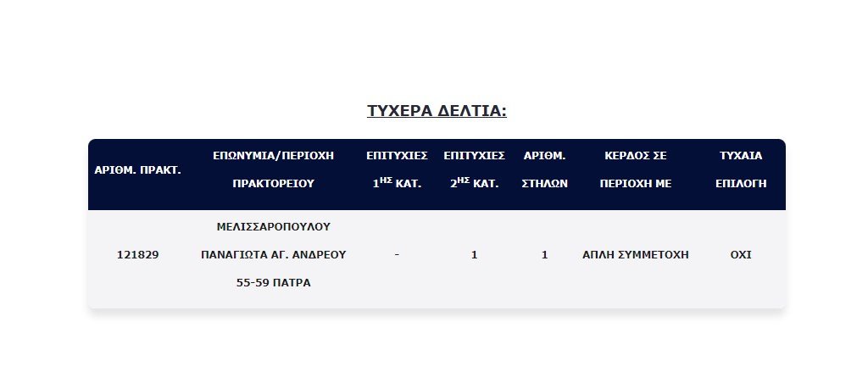Select the ΕΠΙΤΥΧΙΕΣ 1ΗΣ ΚΑΤ. column header

pos(397,169)
